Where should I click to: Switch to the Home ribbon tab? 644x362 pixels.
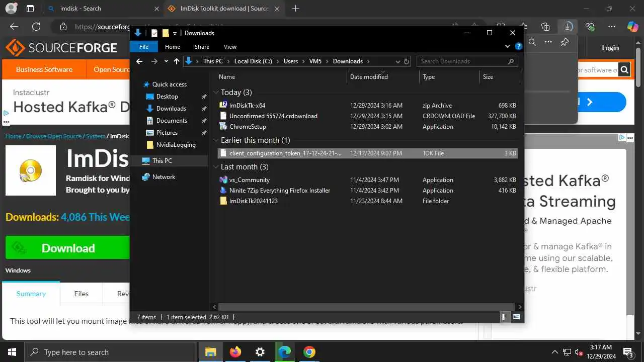coord(173,47)
